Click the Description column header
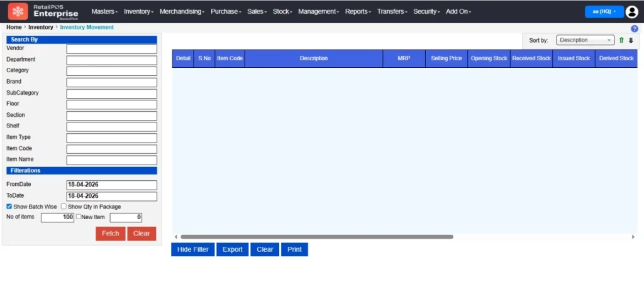The height and width of the screenshot is (287, 644). pos(314,58)
